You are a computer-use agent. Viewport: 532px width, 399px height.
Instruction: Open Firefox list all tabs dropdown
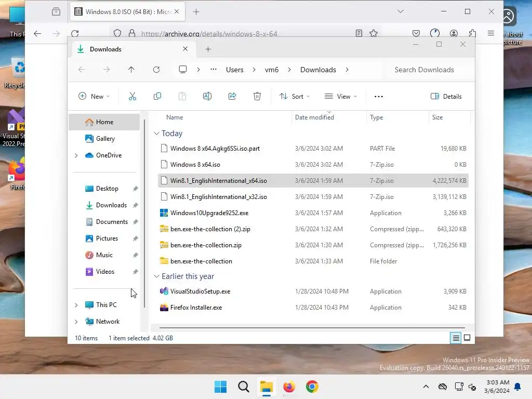401,11
